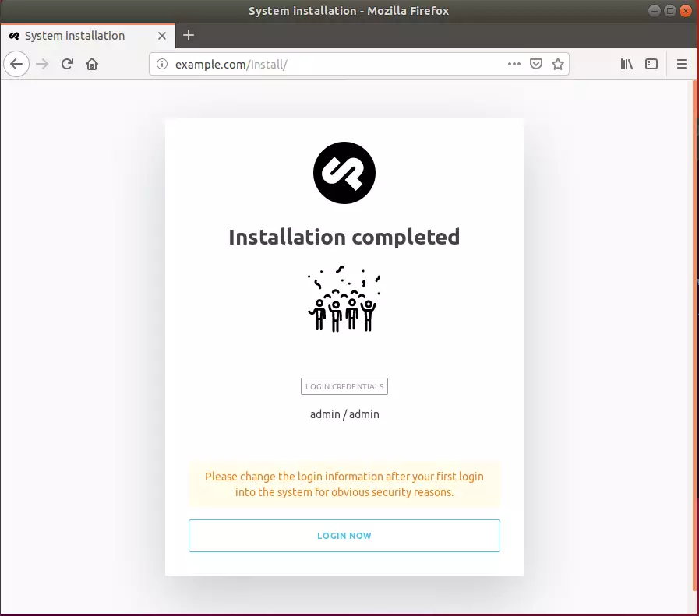The height and width of the screenshot is (616, 699).
Task: Open the Firefox hamburger menu
Action: point(682,64)
